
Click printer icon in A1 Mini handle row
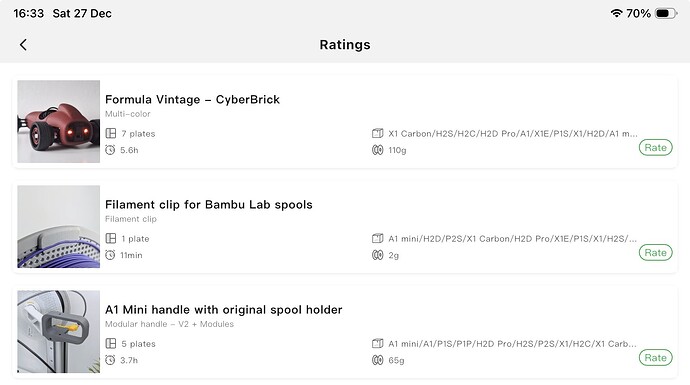[378, 344]
